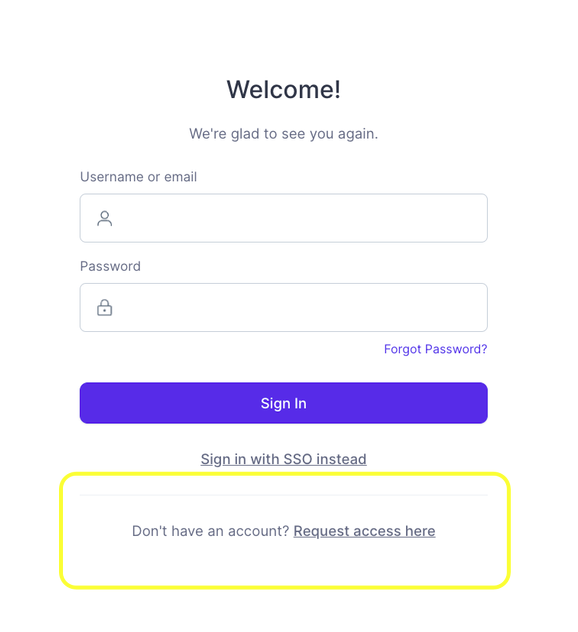
Task: Activate the password entry field beside the lock
Action: click(283, 308)
